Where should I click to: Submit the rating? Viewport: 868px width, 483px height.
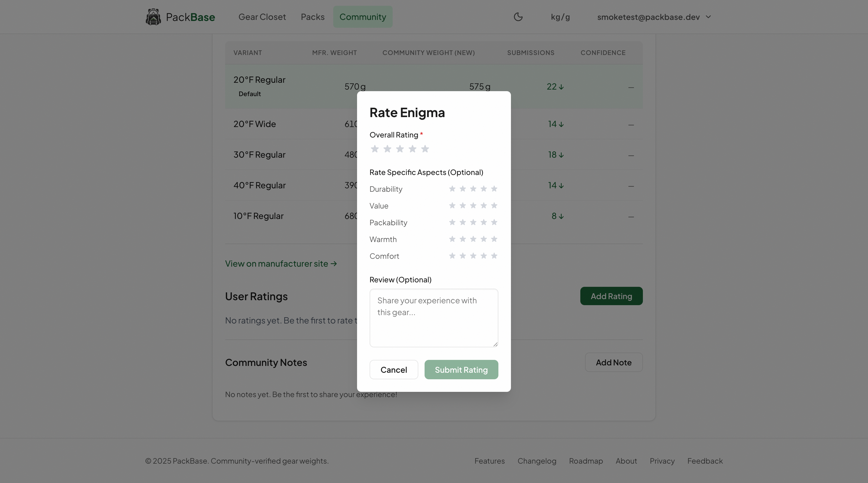[x=461, y=370]
